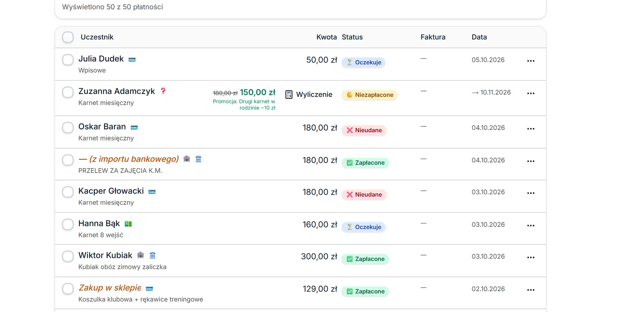Click the red question mark by Zuzanna Adamczyk
Image resolution: width=644 pixels, height=312 pixels.
click(163, 91)
